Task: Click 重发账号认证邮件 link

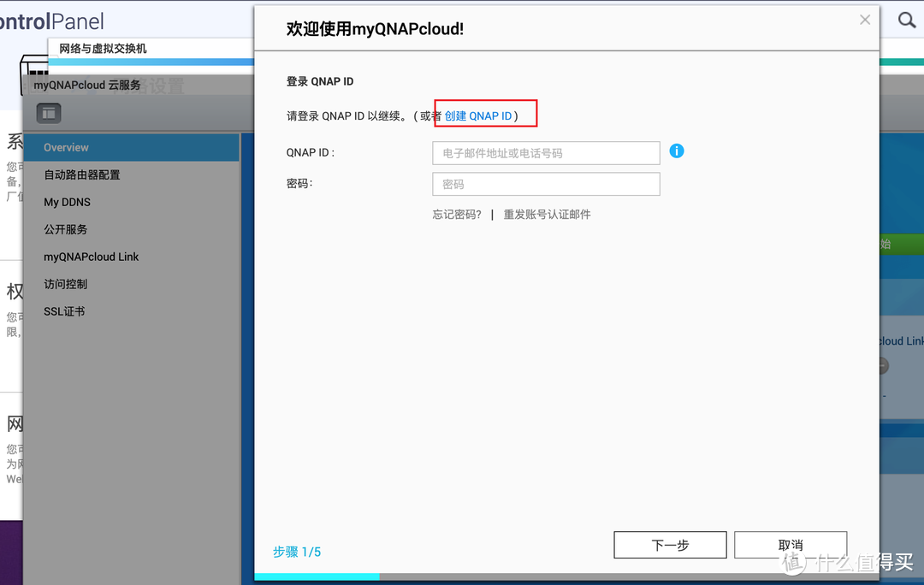Action: 547,215
